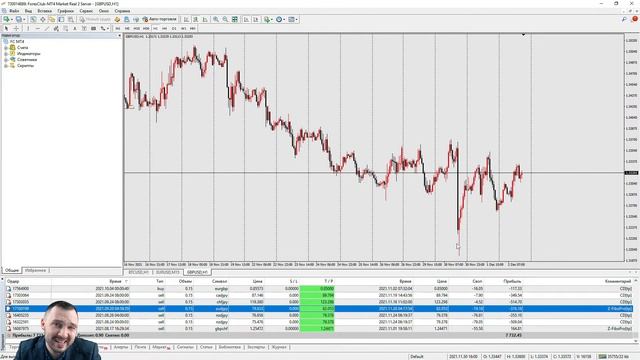The width and height of the screenshot is (640, 360).
Task: Select order row 17564900
Action: 320,289
